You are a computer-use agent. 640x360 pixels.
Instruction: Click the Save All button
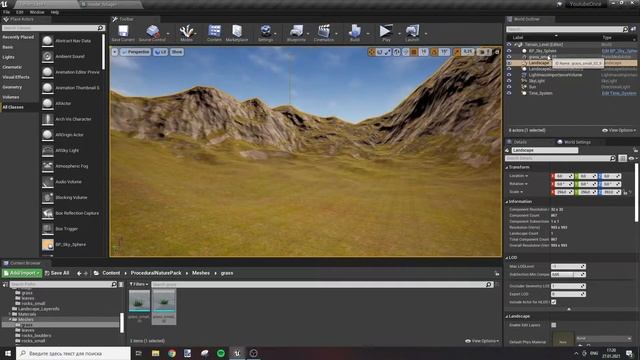57,273
